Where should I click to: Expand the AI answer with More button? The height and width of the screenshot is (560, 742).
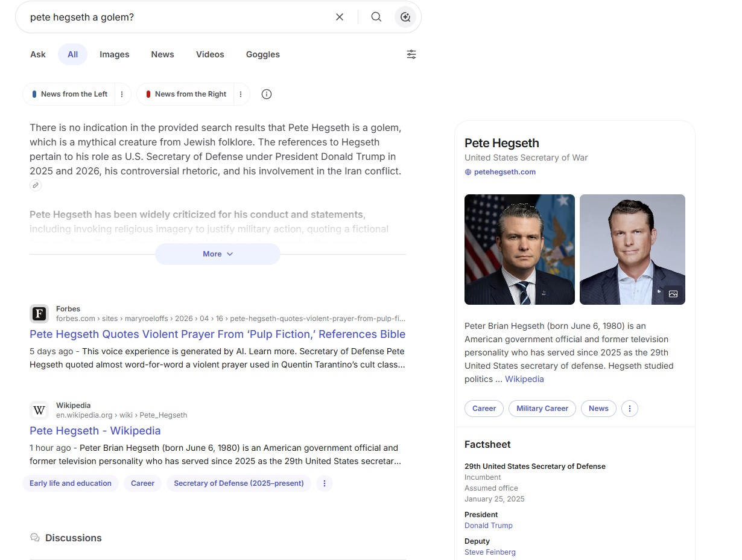pyautogui.click(x=218, y=254)
